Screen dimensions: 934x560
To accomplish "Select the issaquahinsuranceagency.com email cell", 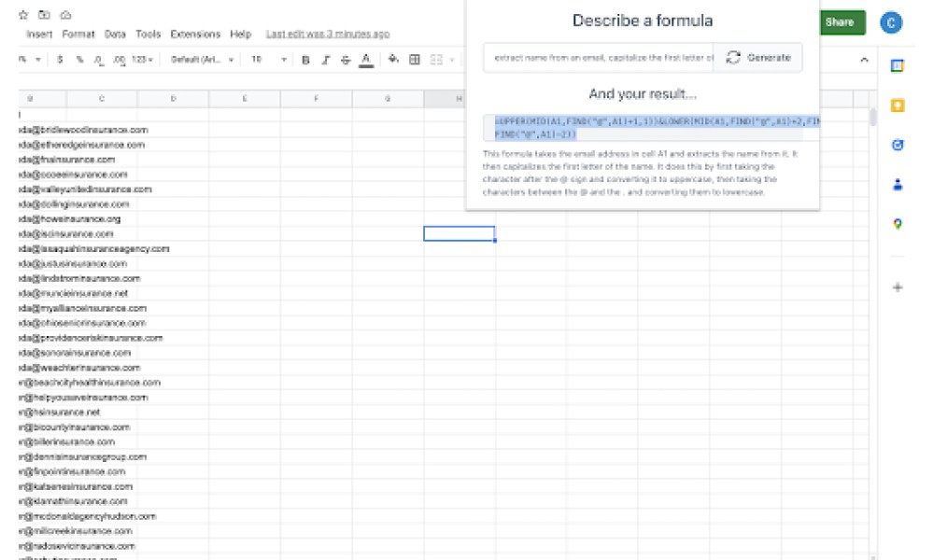I will click(x=94, y=249).
